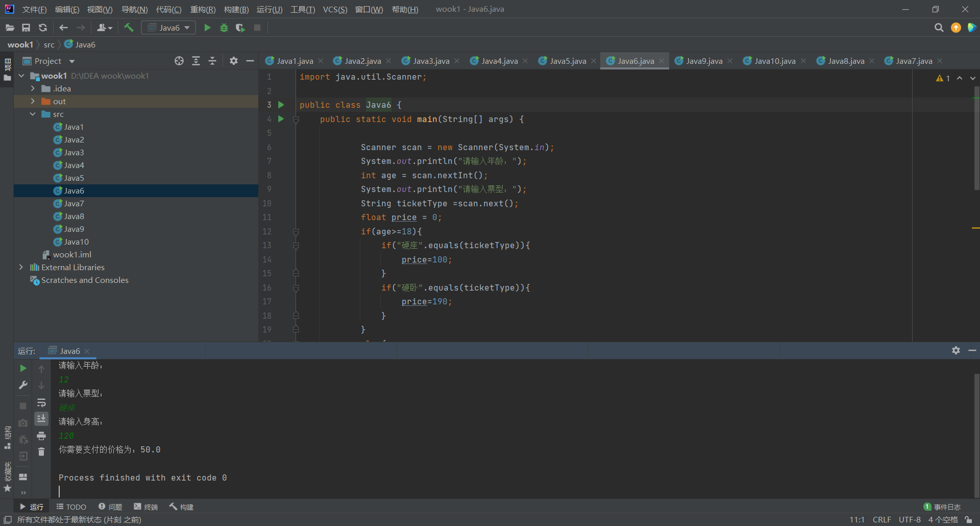Open the Java6 run configuration dropdown
Viewport: 980px width, 526px height.
(x=168, y=28)
